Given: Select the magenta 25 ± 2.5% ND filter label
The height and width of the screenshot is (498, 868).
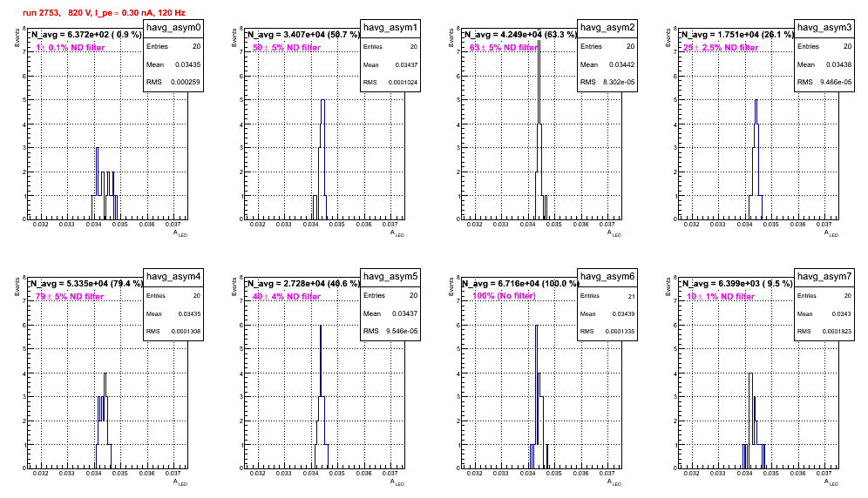Looking at the screenshot, I should (x=721, y=48).
